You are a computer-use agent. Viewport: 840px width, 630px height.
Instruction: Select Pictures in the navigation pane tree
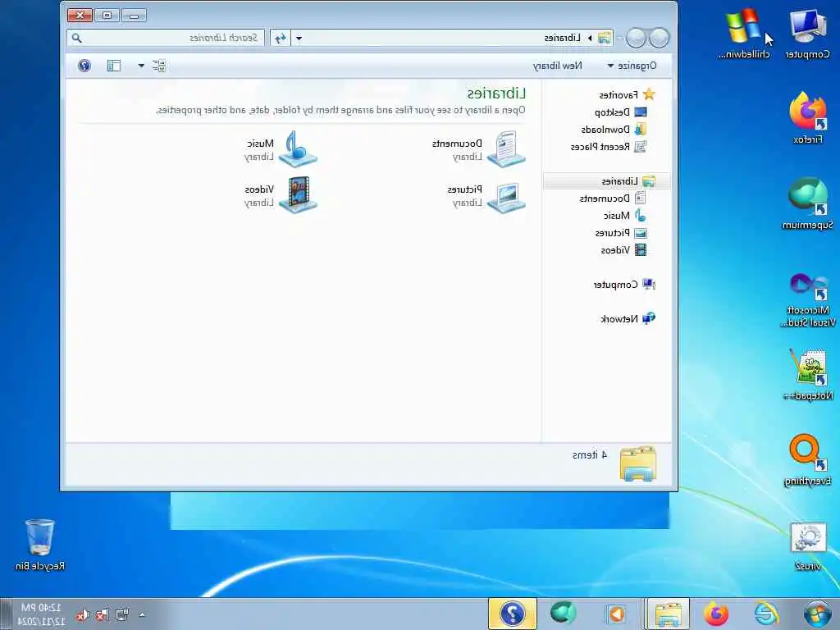pos(621,233)
